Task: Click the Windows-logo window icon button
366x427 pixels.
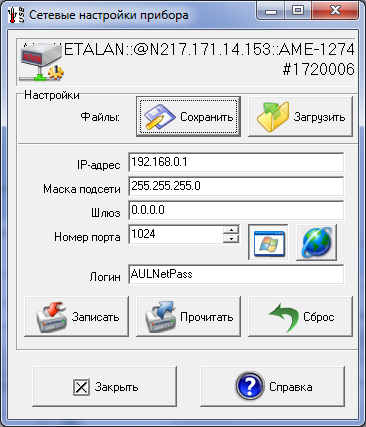Action: click(268, 242)
